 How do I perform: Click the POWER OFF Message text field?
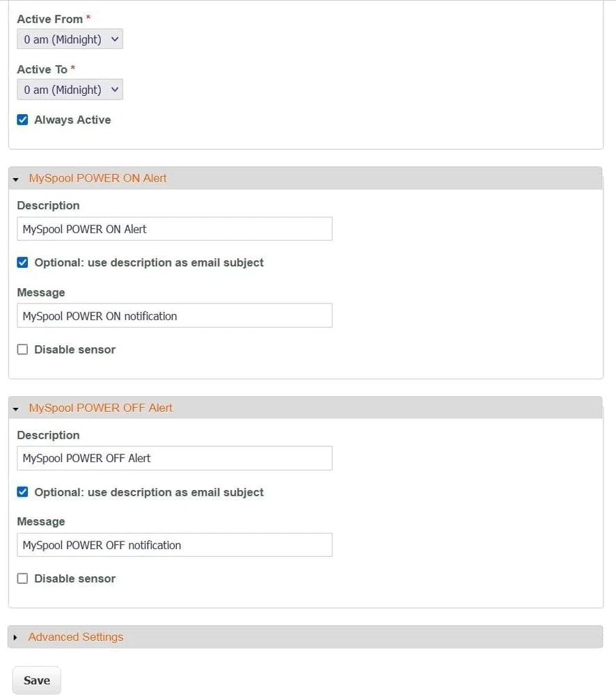[174, 545]
